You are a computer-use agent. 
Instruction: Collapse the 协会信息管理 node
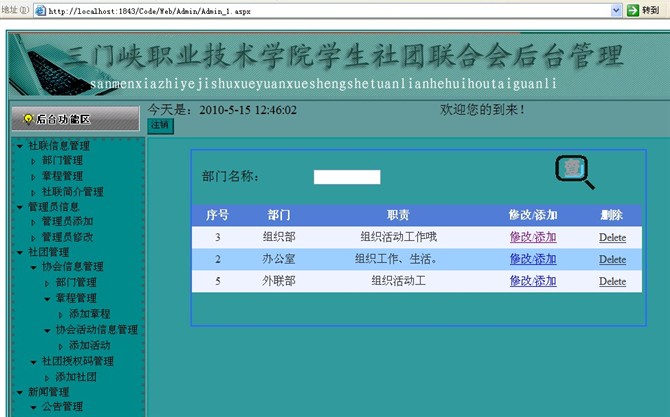coord(33,267)
